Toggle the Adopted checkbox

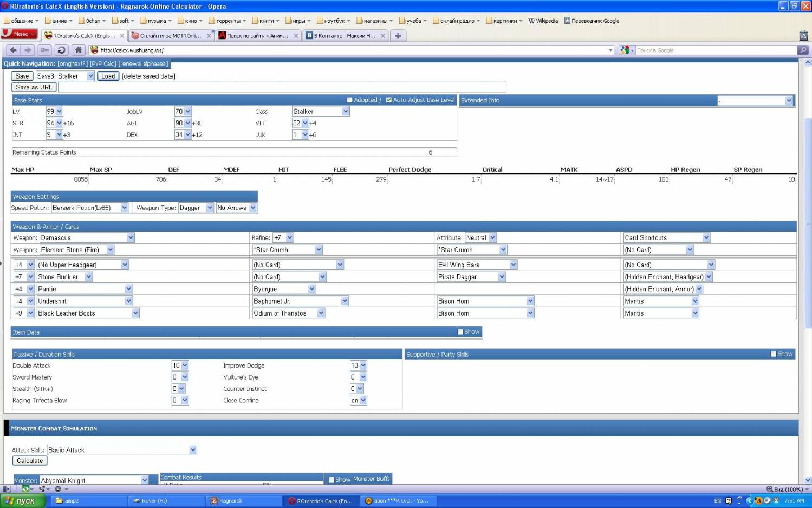click(350, 100)
